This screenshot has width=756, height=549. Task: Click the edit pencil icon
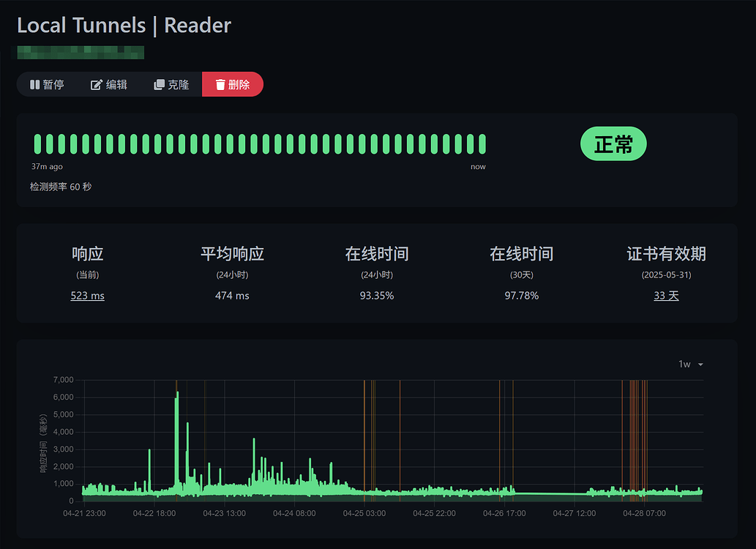tap(97, 85)
